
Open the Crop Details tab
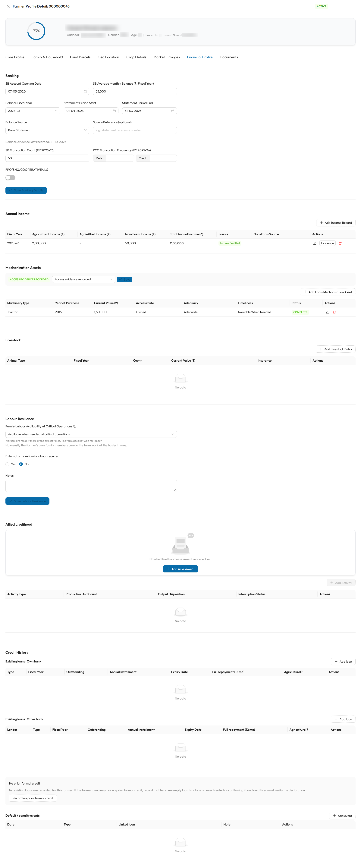point(136,57)
